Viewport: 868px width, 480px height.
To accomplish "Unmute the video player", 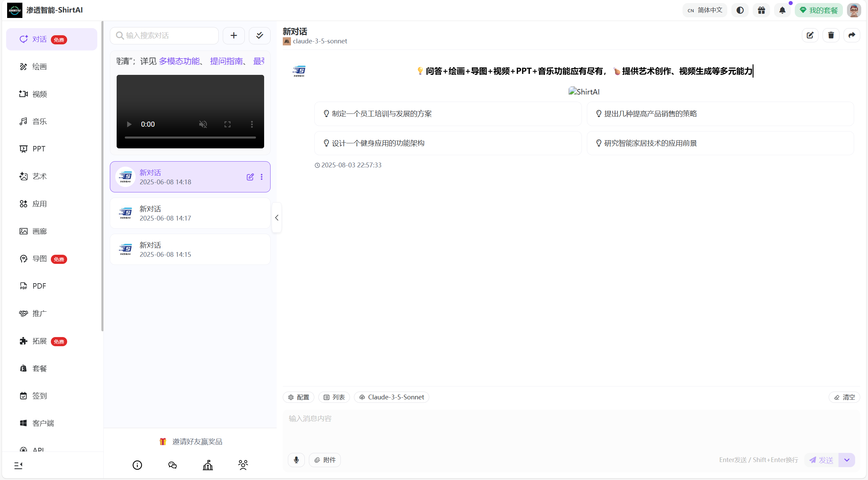I will point(203,124).
